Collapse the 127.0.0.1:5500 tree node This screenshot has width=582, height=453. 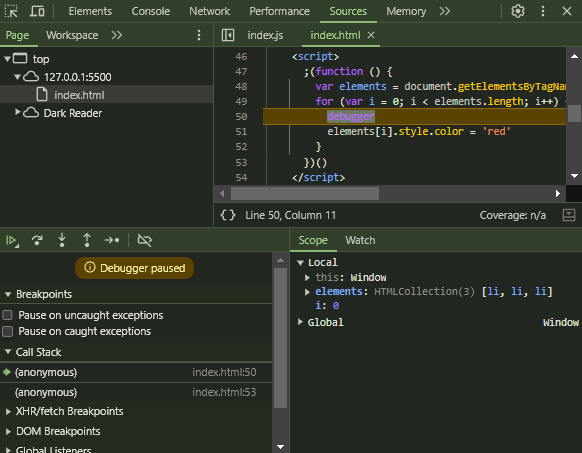(17, 77)
